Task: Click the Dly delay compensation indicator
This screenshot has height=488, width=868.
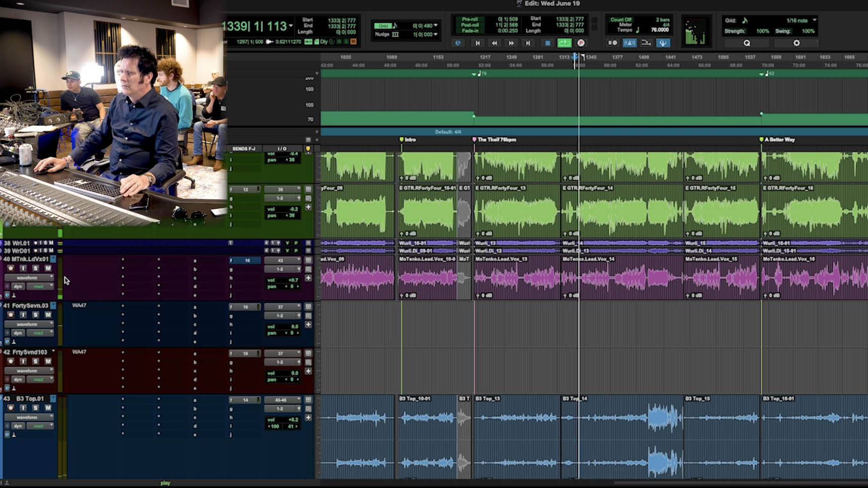Action: coord(323,42)
